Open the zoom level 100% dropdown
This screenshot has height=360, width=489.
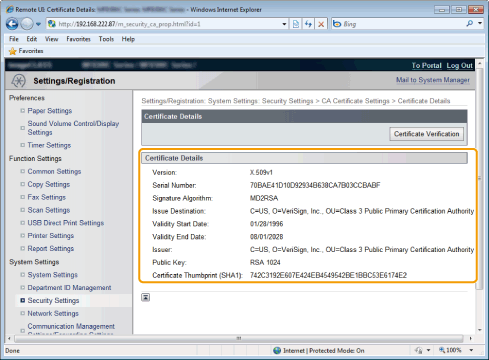pyautogui.click(x=471, y=350)
